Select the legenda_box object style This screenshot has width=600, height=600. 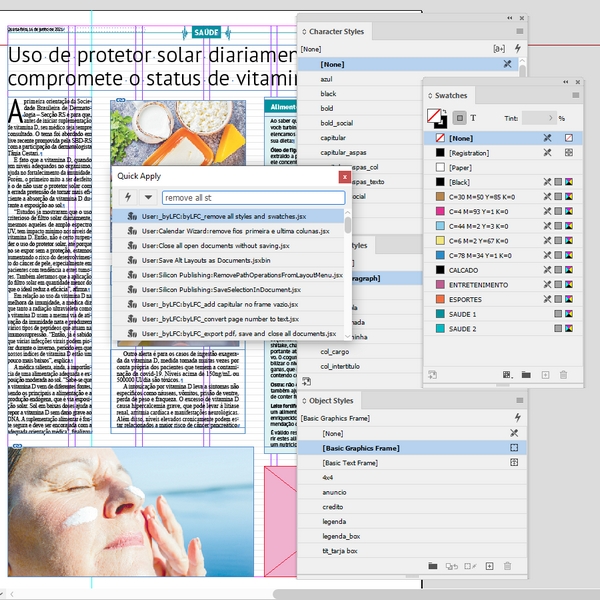(412, 536)
